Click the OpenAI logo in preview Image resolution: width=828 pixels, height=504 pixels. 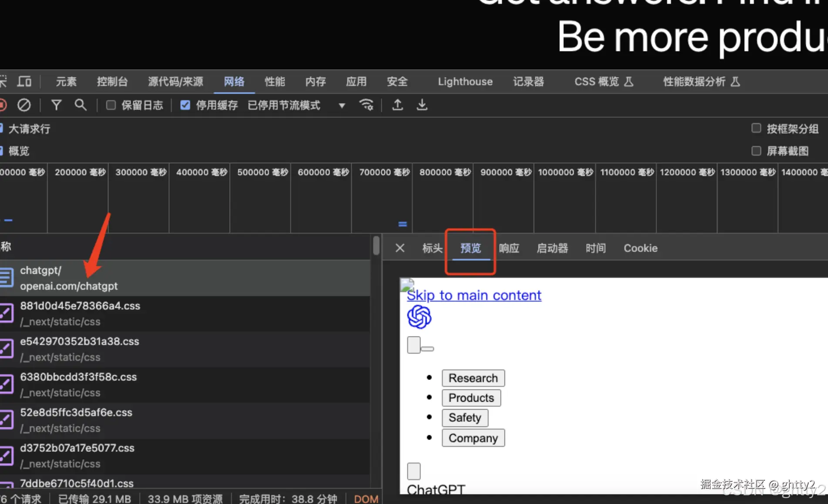click(x=419, y=317)
